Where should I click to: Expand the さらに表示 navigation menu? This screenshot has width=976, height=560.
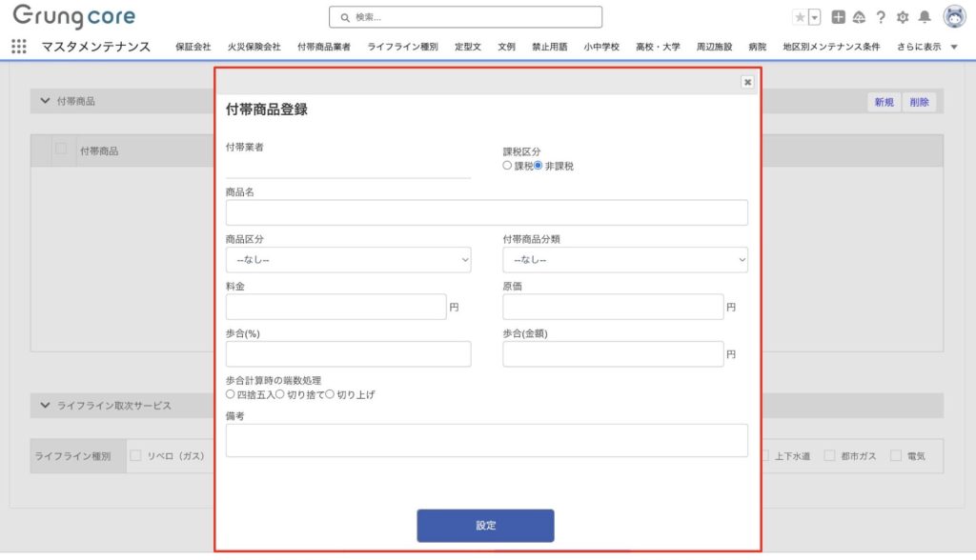(926, 47)
